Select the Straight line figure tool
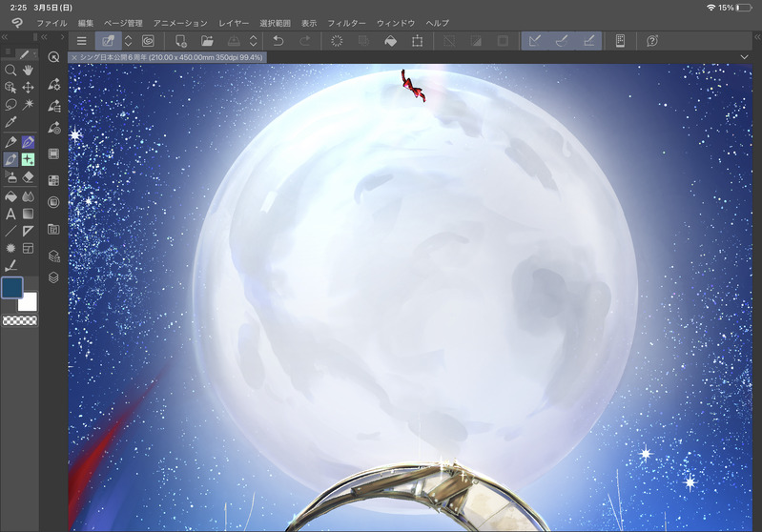The image size is (762, 532). (10, 231)
